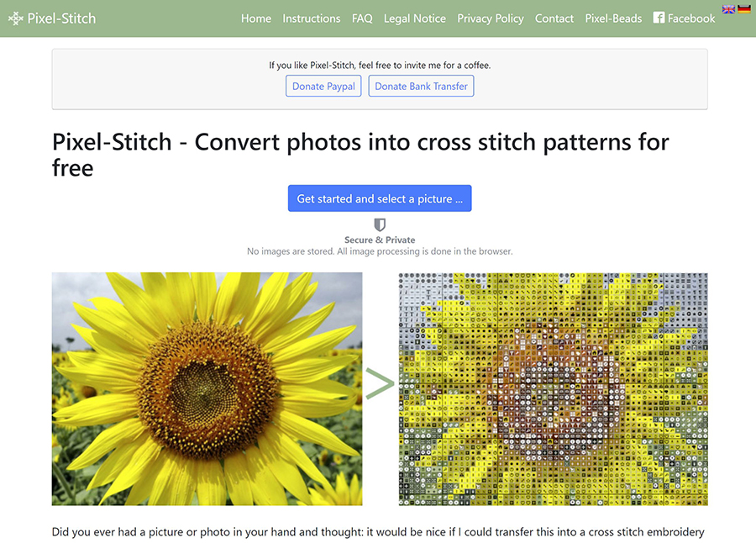Open the Home page
The width and height of the screenshot is (756, 543).
coord(256,18)
